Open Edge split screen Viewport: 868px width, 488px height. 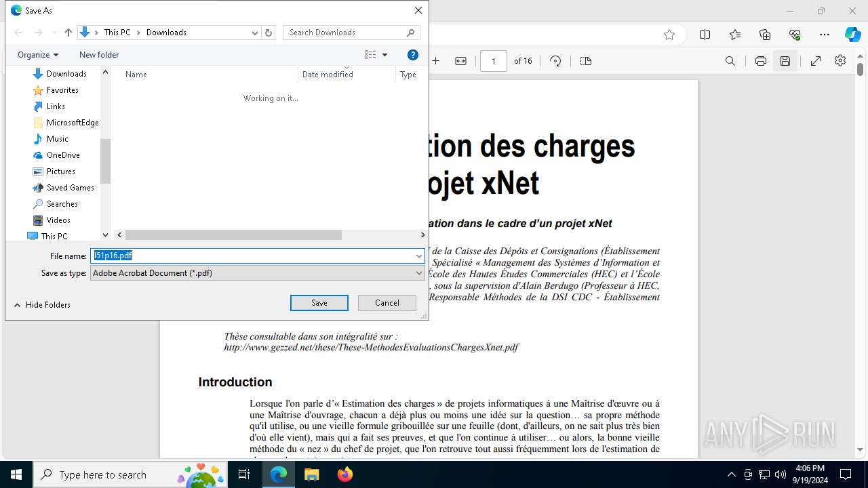pyautogui.click(x=705, y=35)
